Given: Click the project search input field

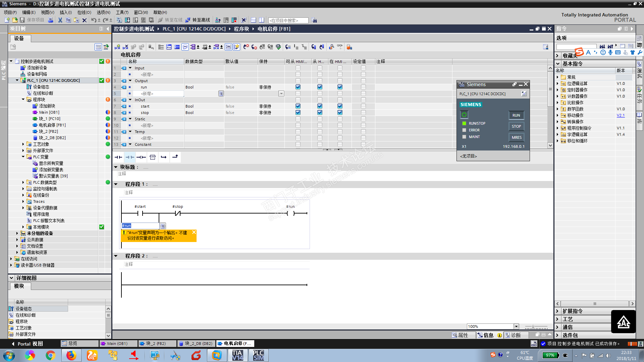Looking at the screenshot, I should [x=288, y=20].
